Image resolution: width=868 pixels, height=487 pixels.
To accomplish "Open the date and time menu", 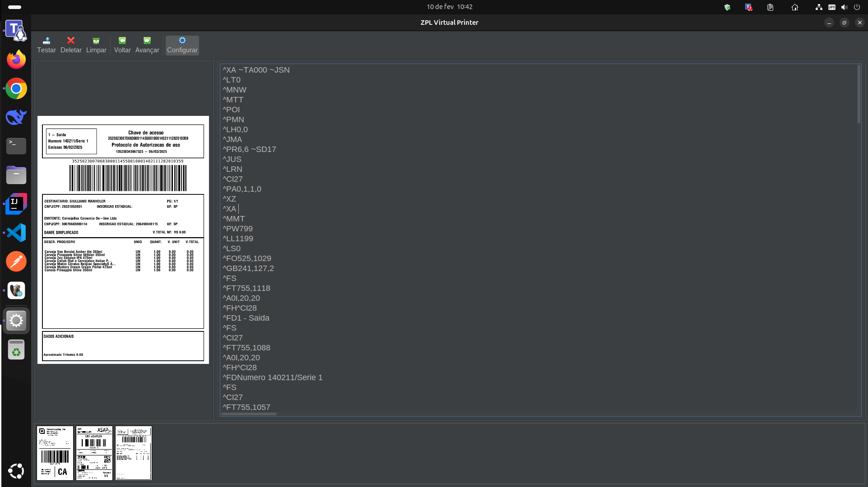I will (449, 7).
